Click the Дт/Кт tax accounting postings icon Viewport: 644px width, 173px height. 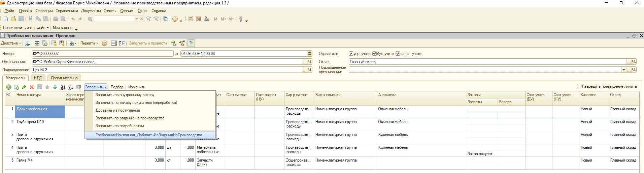[182, 43]
